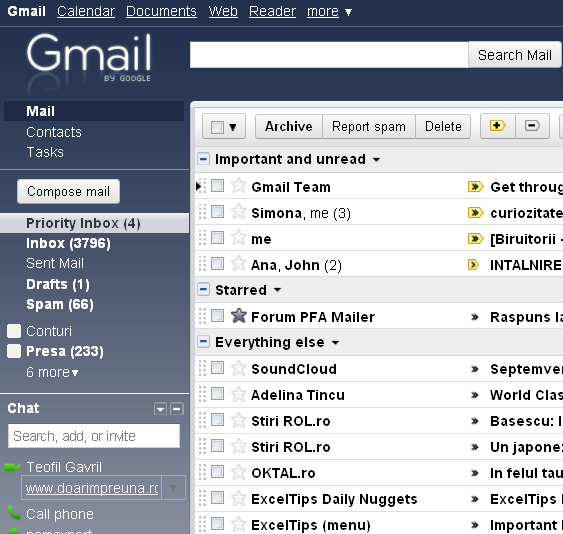The image size is (563, 534).
Task: Click the green Call phone icon
Action: tap(14, 513)
